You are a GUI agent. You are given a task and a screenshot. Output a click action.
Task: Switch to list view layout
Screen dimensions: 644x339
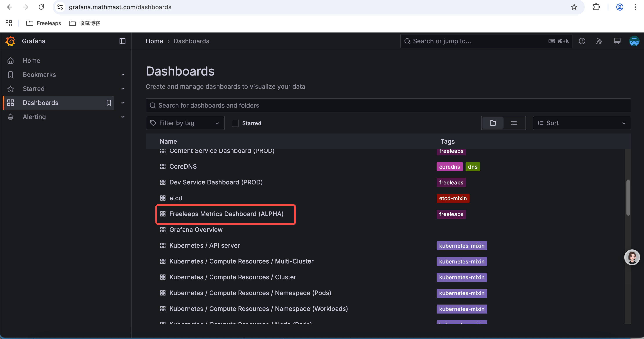pyautogui.click(x=514, y=123)
